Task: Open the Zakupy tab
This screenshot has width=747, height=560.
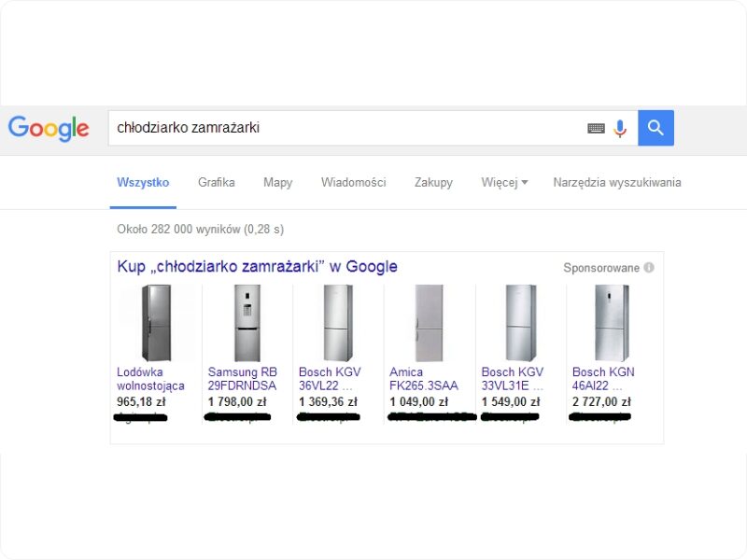Action: (433, 183)
